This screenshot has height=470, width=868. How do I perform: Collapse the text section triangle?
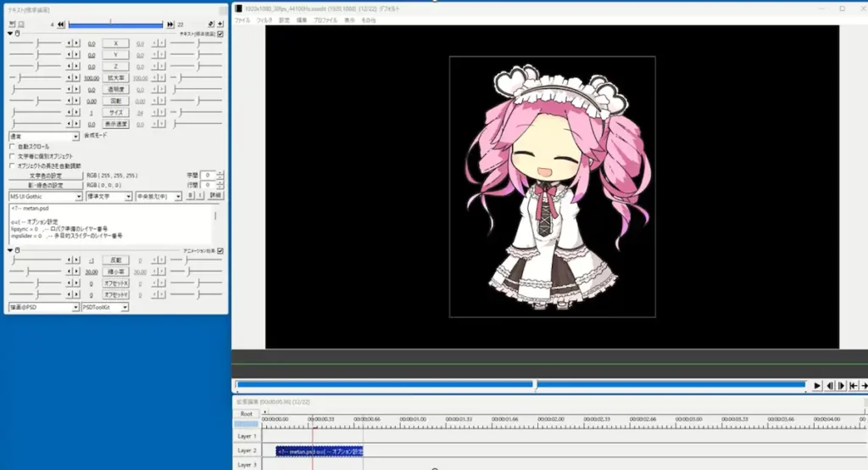[x=10, y=34]
